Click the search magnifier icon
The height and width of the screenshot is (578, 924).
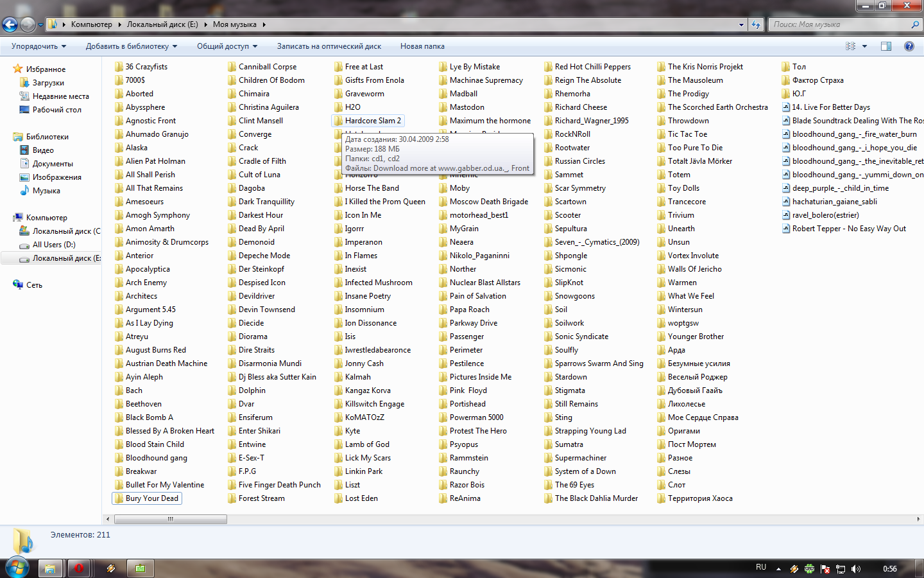pyautogui.click(x=915, y=24)
